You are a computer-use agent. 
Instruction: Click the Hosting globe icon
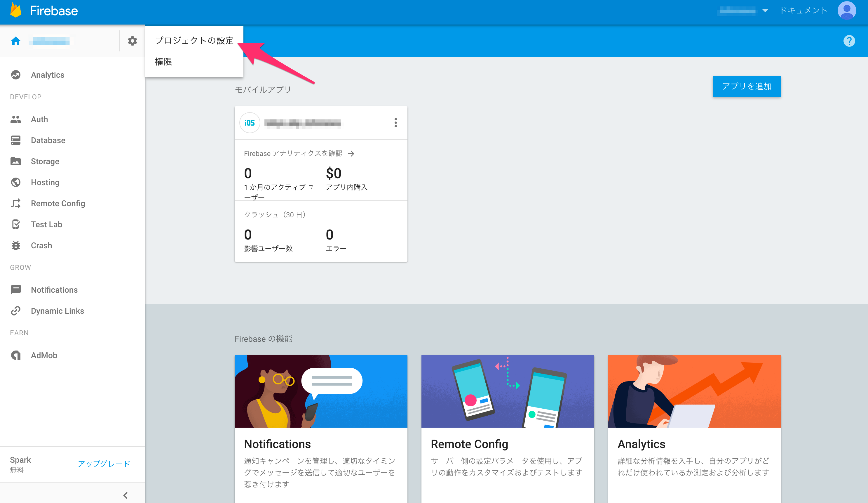click(x=16, y=182)
